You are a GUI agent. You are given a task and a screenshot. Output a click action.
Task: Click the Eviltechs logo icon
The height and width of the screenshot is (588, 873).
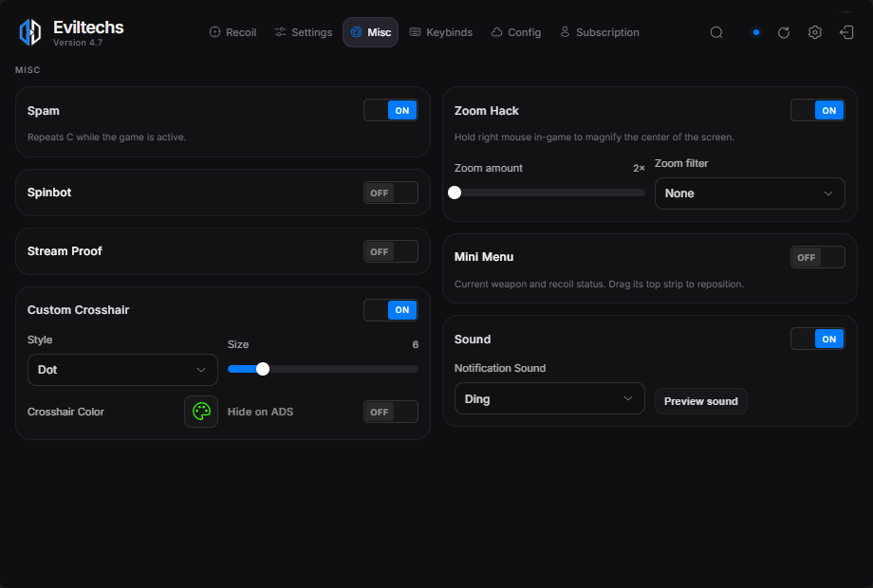pyautogui.click(x=30, y=32)
